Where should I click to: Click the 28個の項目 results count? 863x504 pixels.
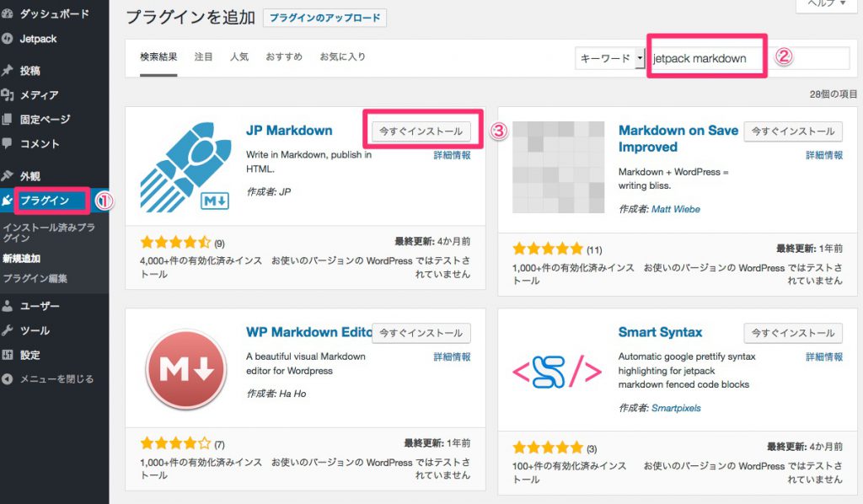tap(834, 94)
